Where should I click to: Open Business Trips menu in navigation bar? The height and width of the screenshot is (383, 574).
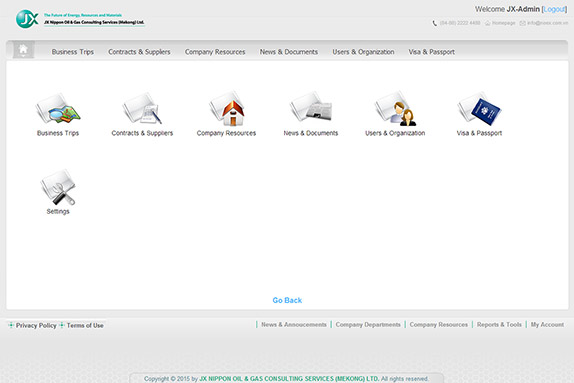click(72, 52)
